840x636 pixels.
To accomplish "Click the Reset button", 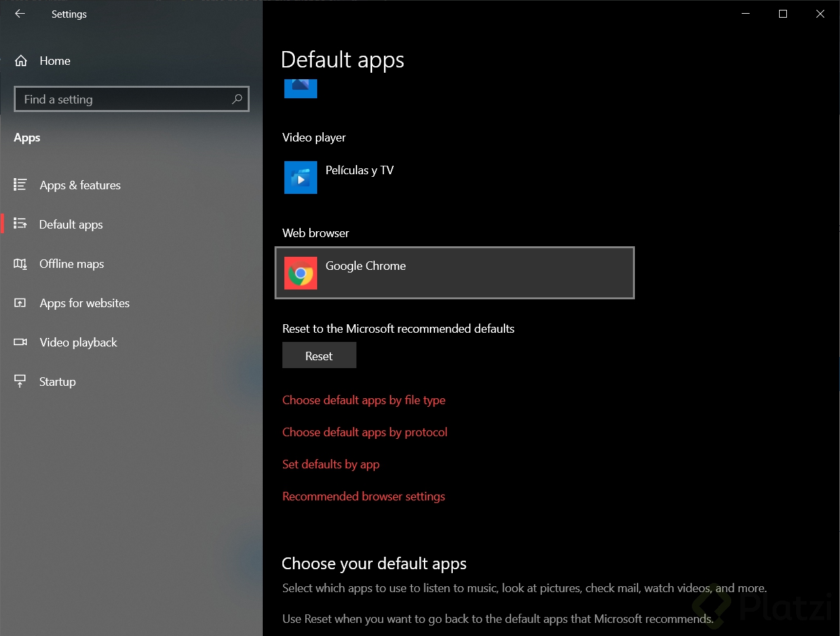I will (319, 355).
